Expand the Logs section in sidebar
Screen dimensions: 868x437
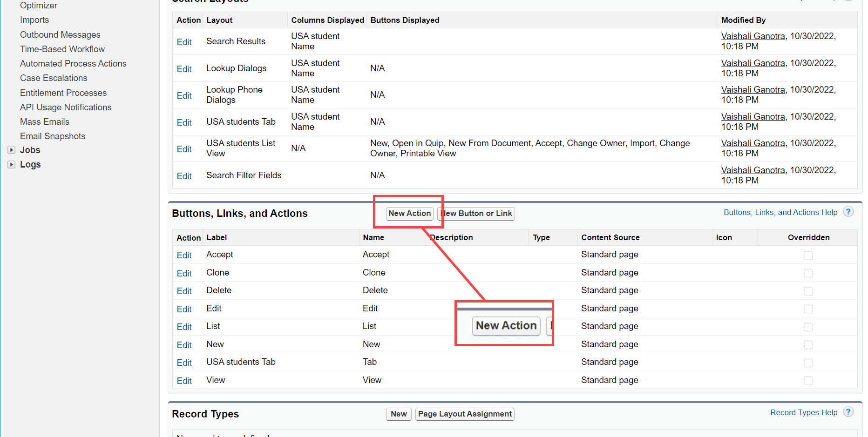click(11, 164)
